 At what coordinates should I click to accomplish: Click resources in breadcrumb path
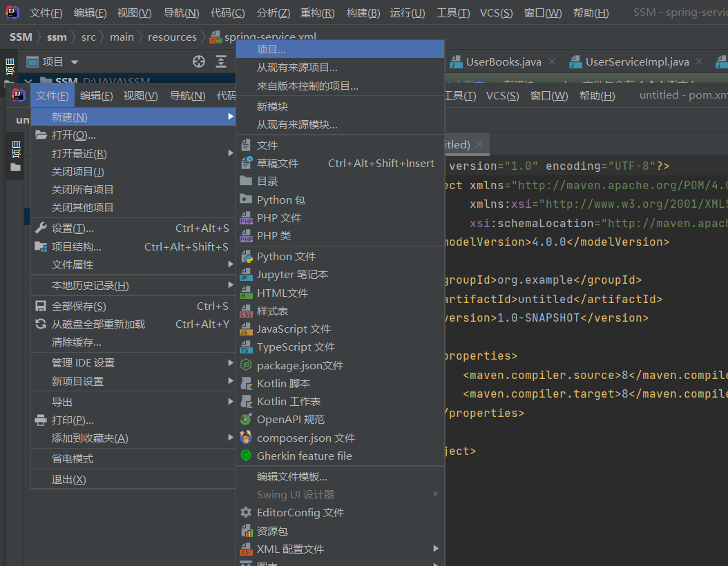tap(172, 37)
